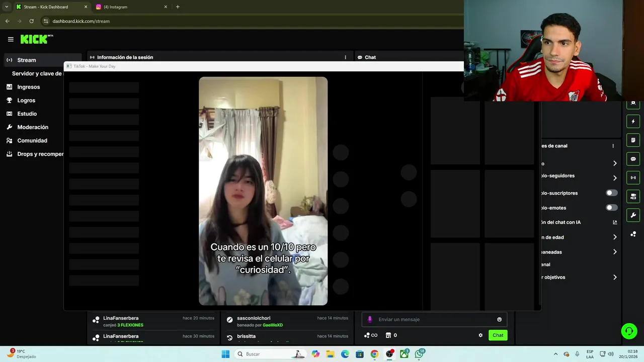
Task: Click the lightning bolt icon in right rail
Action: 633,121
